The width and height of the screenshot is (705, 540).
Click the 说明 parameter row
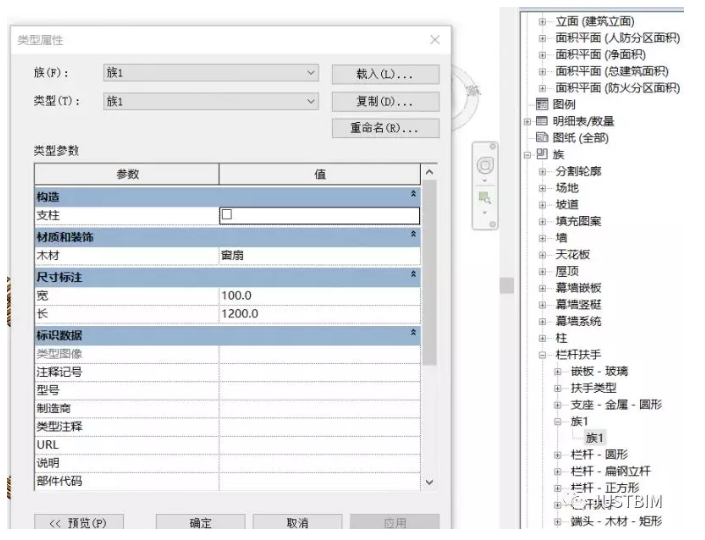pos(228,463)
